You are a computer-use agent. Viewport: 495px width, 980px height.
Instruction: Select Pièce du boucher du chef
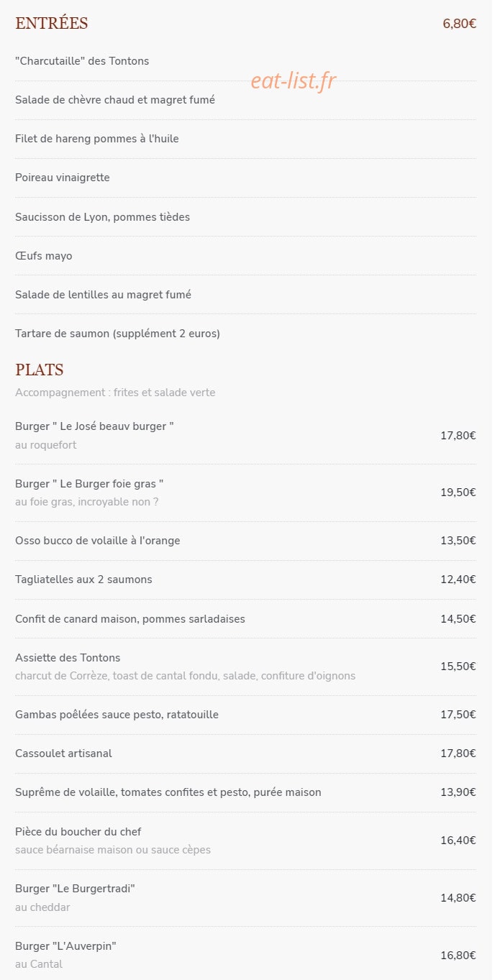click(78, 832)
